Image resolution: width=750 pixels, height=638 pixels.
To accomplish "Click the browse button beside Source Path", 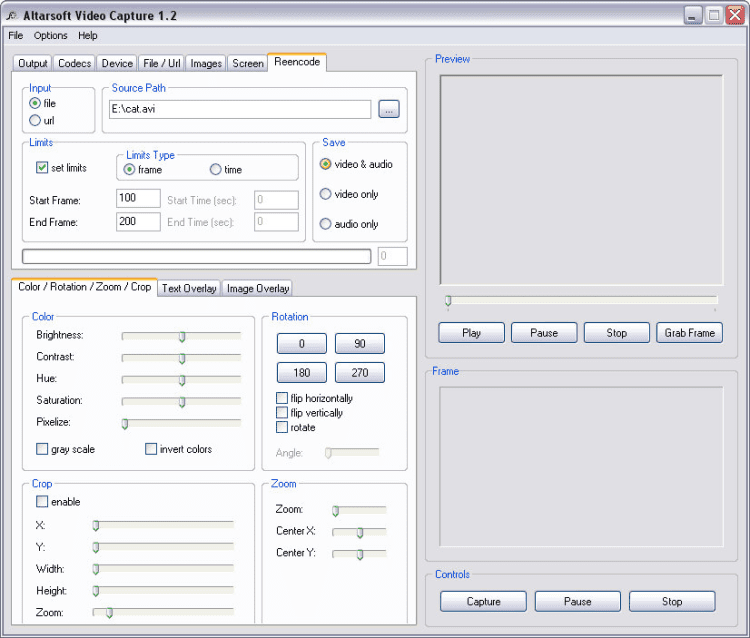I will pyautogui.click(x=389, y=110).
